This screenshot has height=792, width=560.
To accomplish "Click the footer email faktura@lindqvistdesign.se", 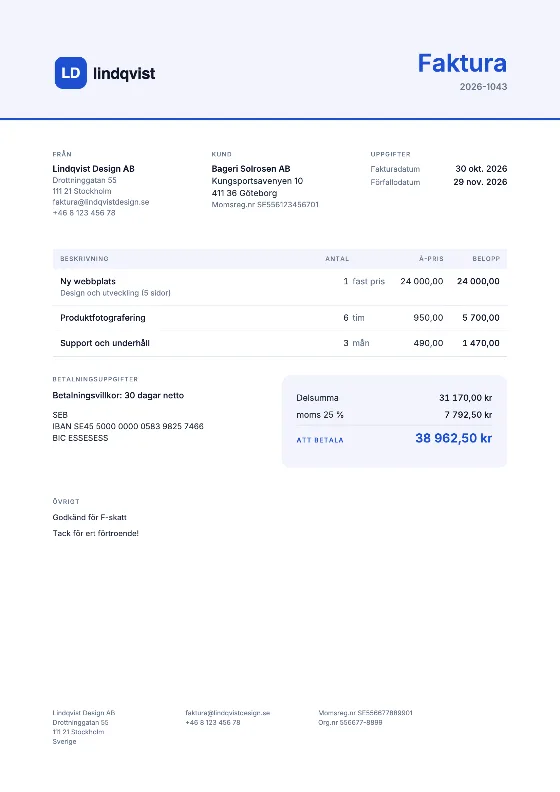I will pyautogui.click(x=228, y=713).
